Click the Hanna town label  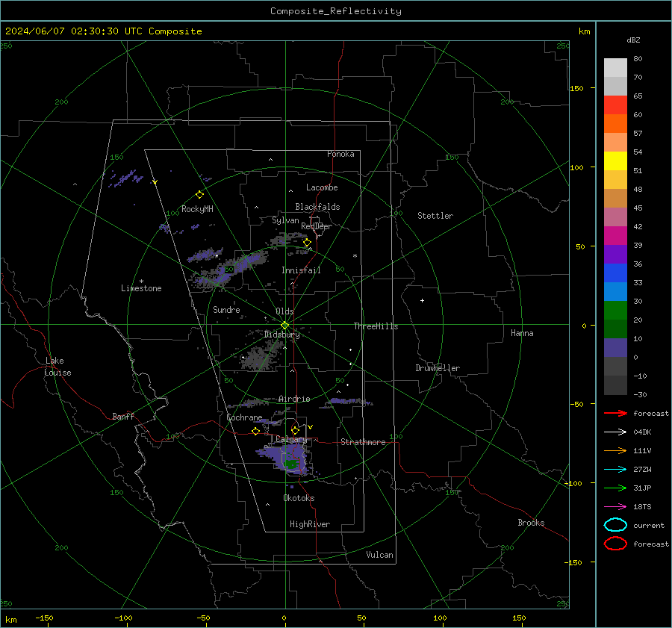(x=522, y=333)
